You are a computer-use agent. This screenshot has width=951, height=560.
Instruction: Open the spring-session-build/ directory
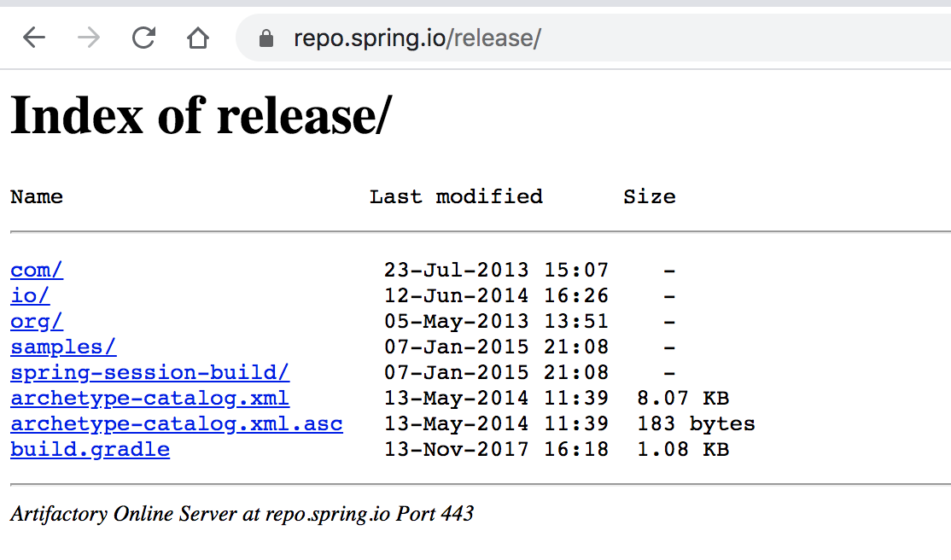(x=149, y=372)
